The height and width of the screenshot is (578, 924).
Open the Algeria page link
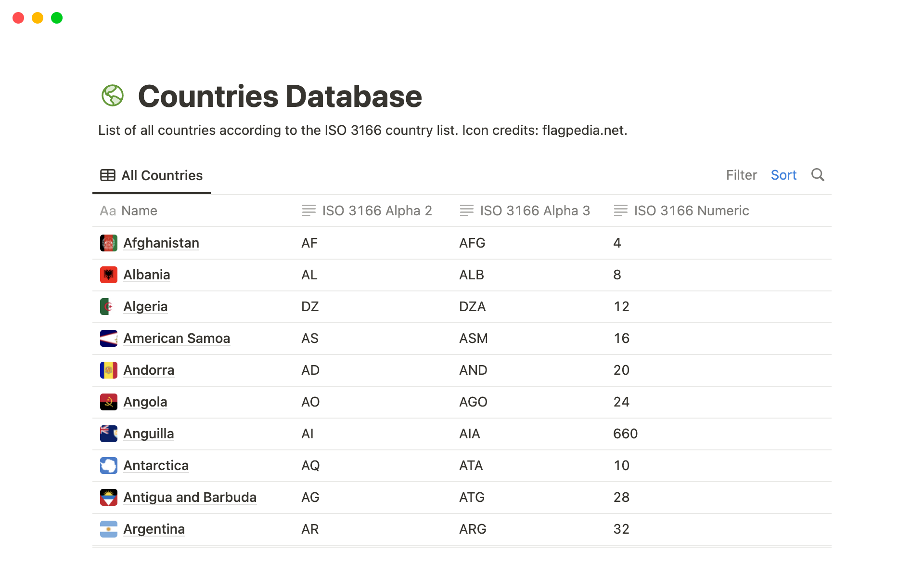(x=145, y=307)
